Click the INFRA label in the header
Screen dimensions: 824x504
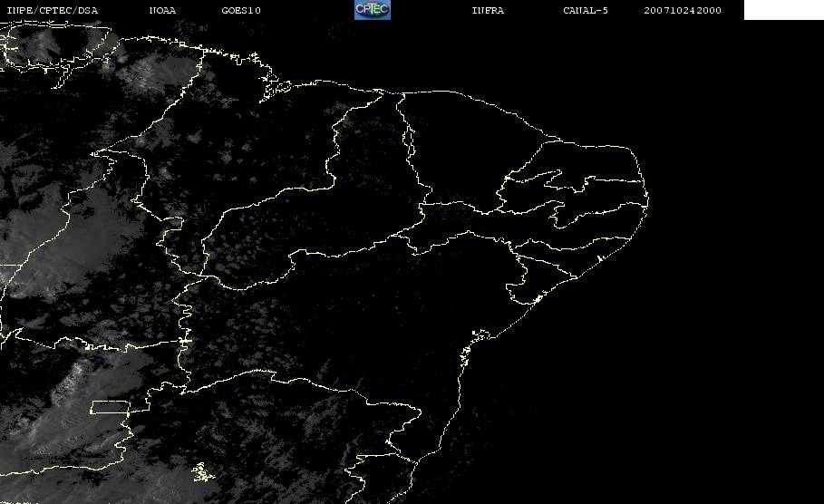[489, 11]
